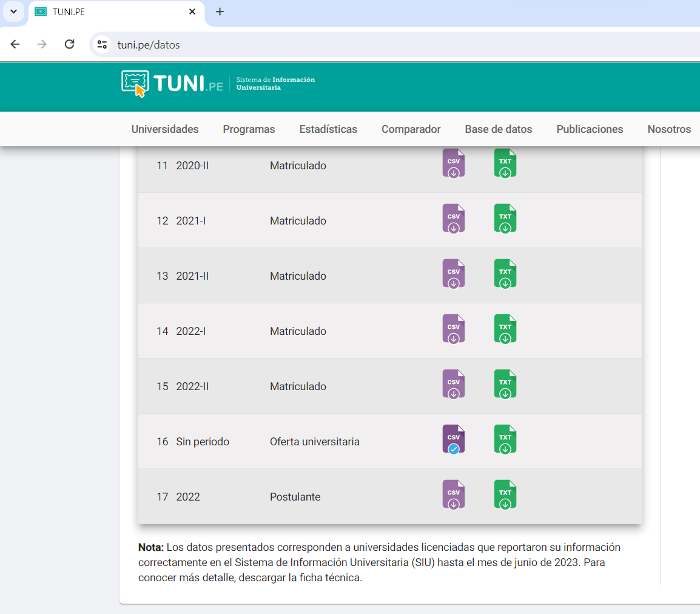
Task: Click the downloaded CSV for Oferta universitaria
Action: click(453, 440)
